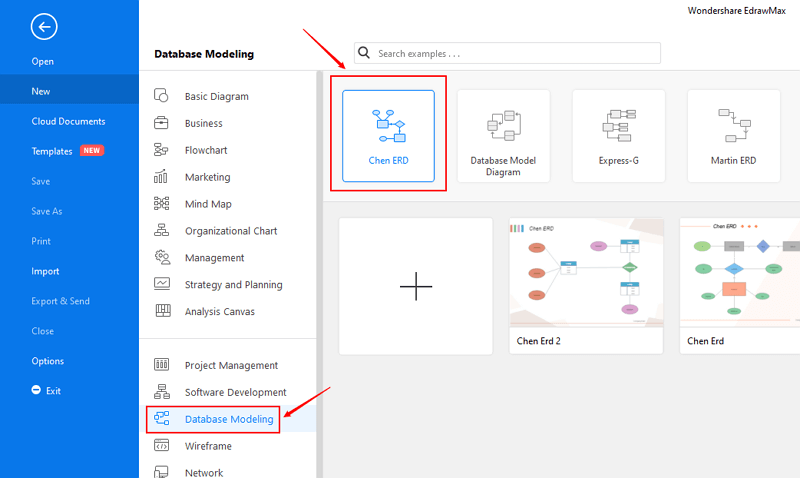
Task: Click the back arrow circle icon
Action: click(x=44, y=27)
